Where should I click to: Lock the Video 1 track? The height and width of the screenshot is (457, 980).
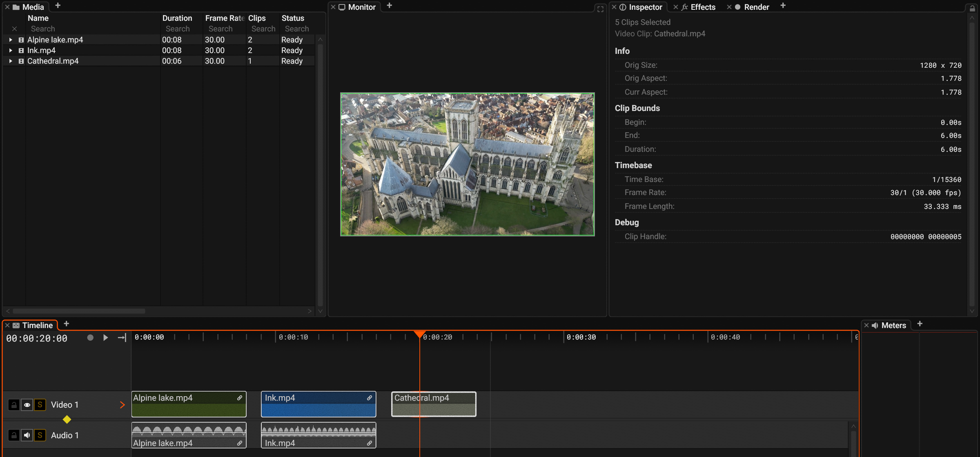(x=14, y=405)
